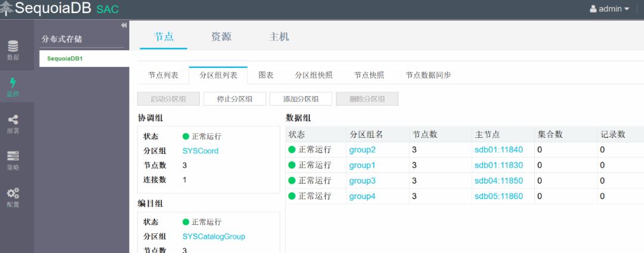
Task: Click the admin user avatar icon
Action: tap(593, 9)
